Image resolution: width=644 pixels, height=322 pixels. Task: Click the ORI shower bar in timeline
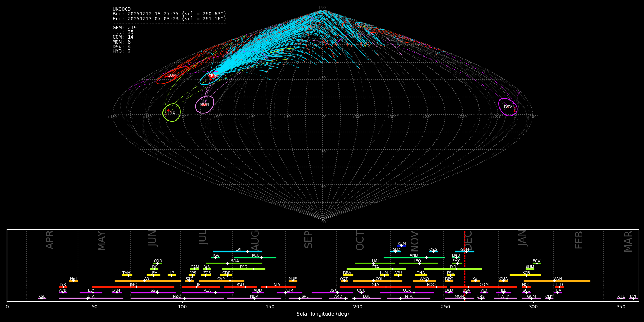click(x=378, y=281)
